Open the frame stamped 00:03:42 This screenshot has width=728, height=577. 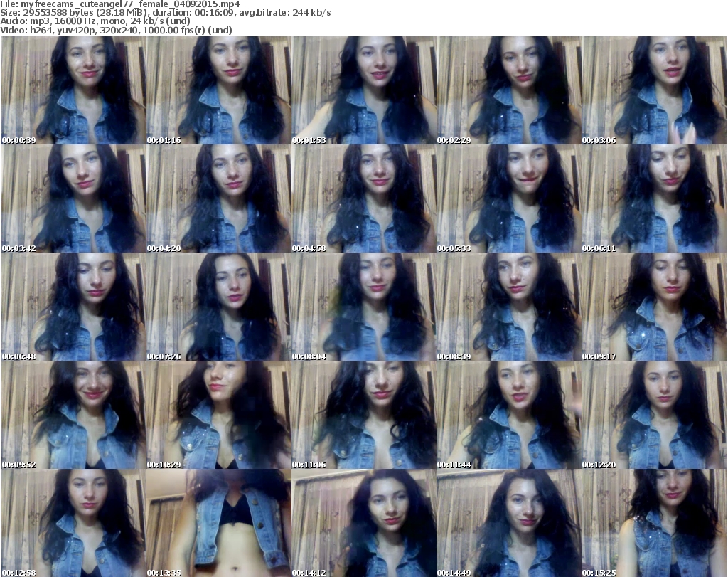(x=73, y=198)
